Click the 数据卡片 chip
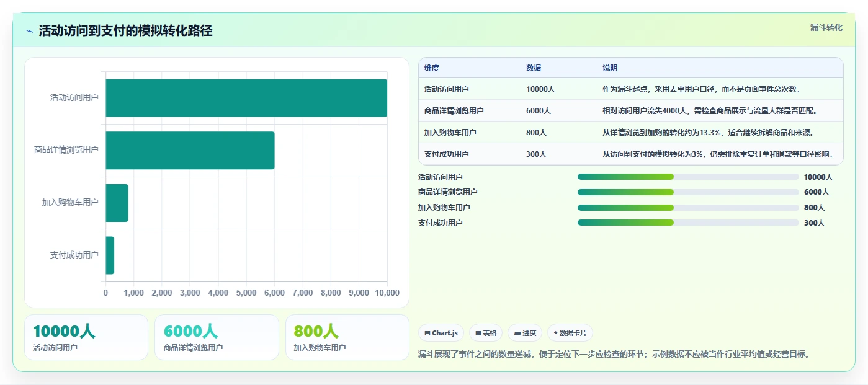 pos(570,333)
